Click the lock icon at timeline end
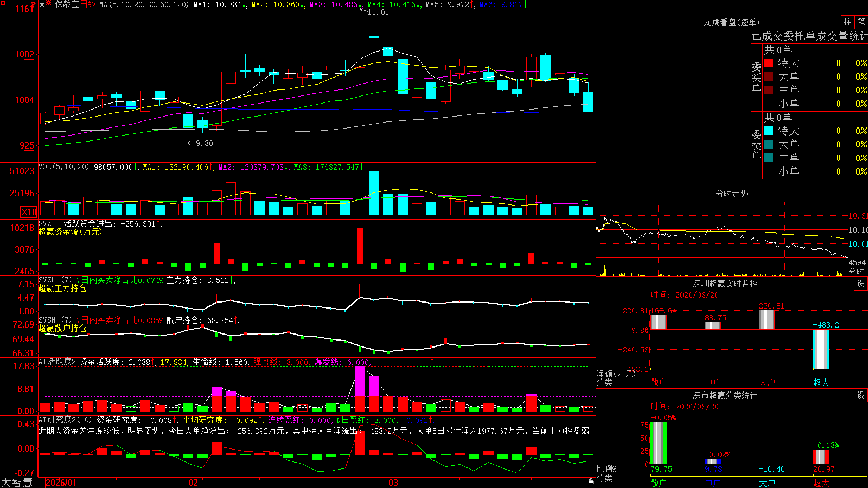The width and height of the screenshot is (868, 488). (591, 481)
